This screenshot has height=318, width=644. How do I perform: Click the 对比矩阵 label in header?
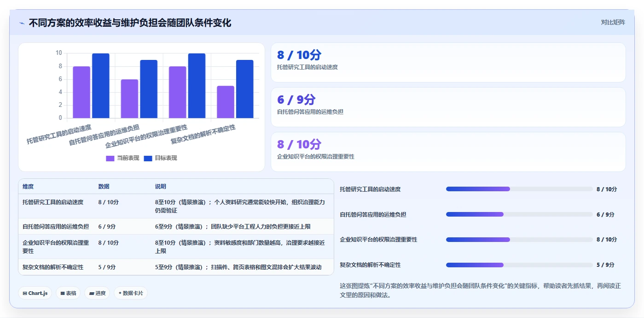(x=613, y=22)
